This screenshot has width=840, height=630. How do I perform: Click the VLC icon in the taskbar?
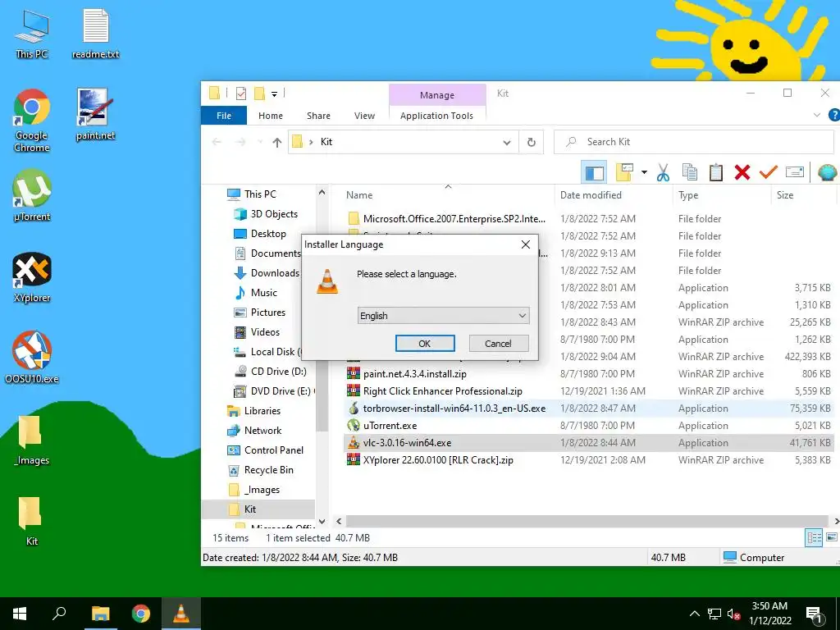(x=181, y=614)
